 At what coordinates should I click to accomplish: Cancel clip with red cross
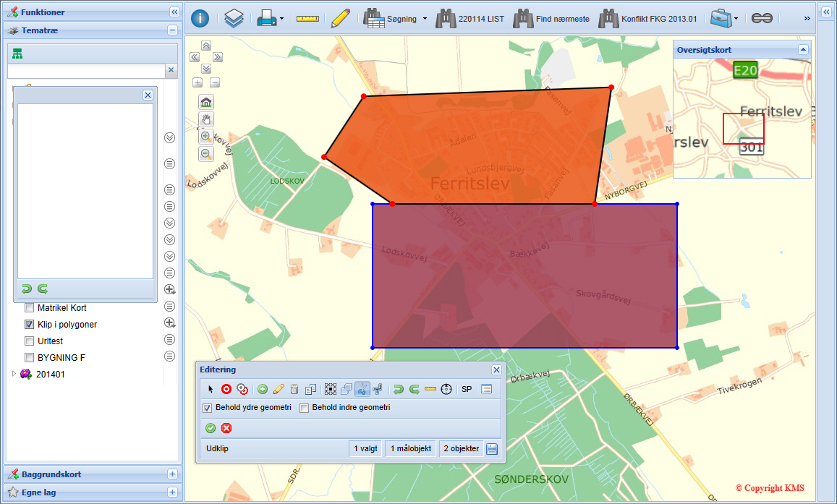[226, 428]
